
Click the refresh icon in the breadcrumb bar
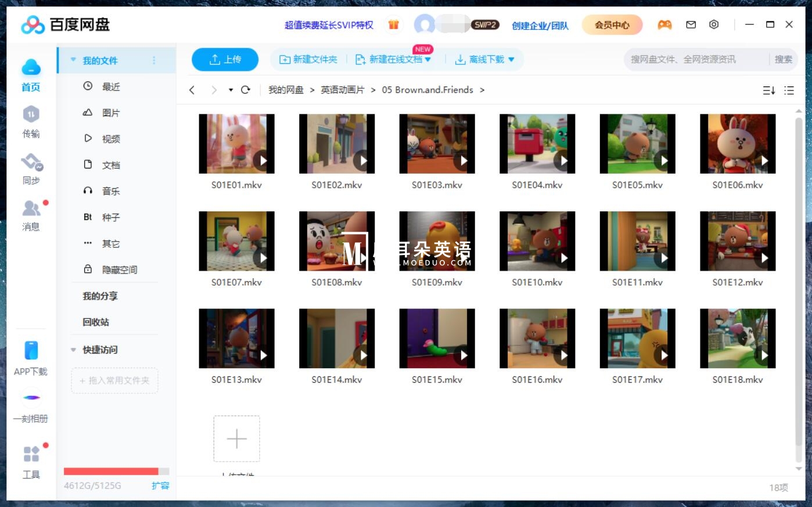[246, 90]
